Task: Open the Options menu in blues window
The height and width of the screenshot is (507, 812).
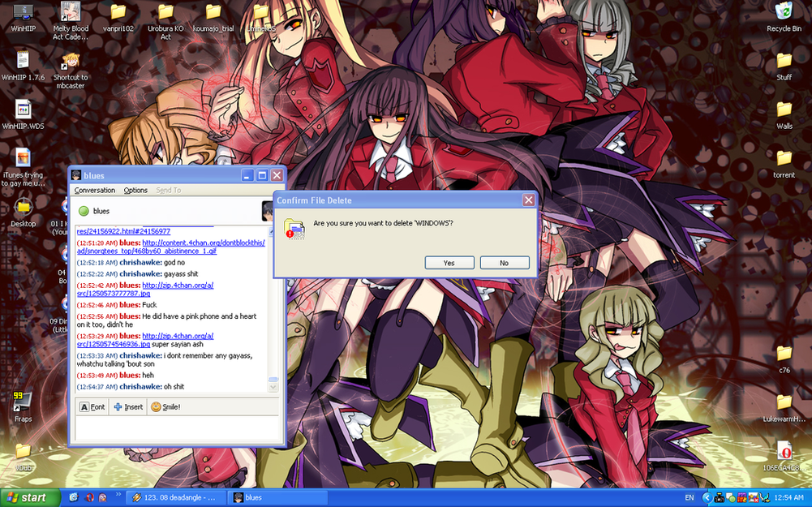Action: click(135, 190)
